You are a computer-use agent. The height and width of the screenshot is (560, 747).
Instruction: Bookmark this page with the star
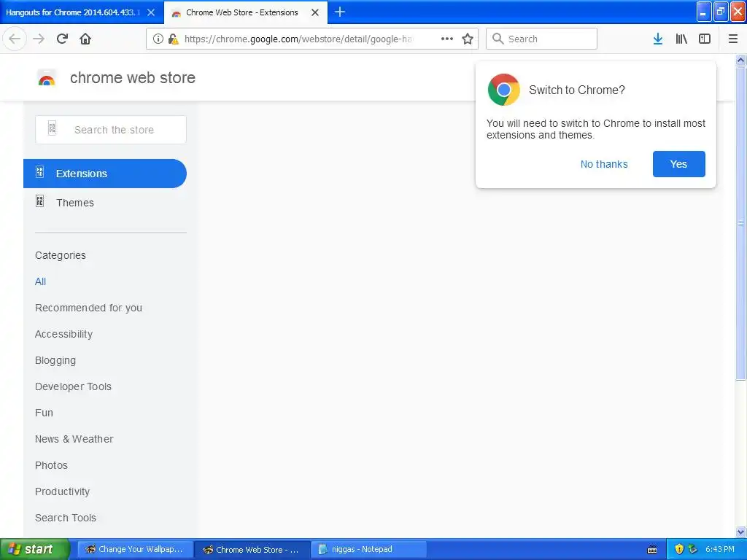tap(468, 39)
